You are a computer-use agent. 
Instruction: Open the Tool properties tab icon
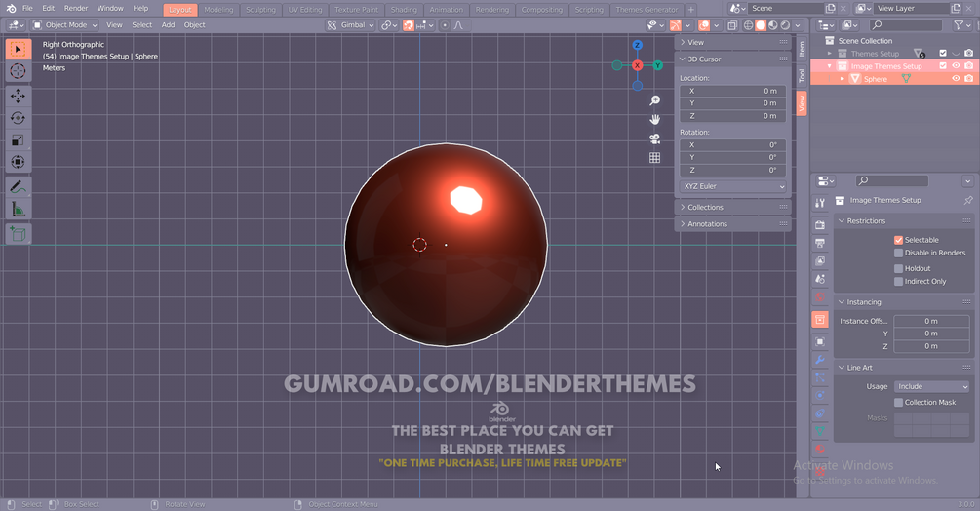[820, 203]
